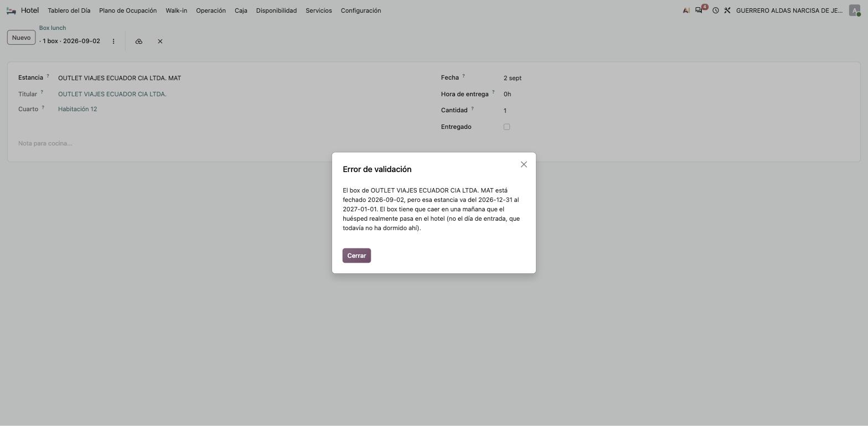Open the conversations icon with badge 4
The width and height of the screenshot is (868, 426).
(x=700, y=10)
